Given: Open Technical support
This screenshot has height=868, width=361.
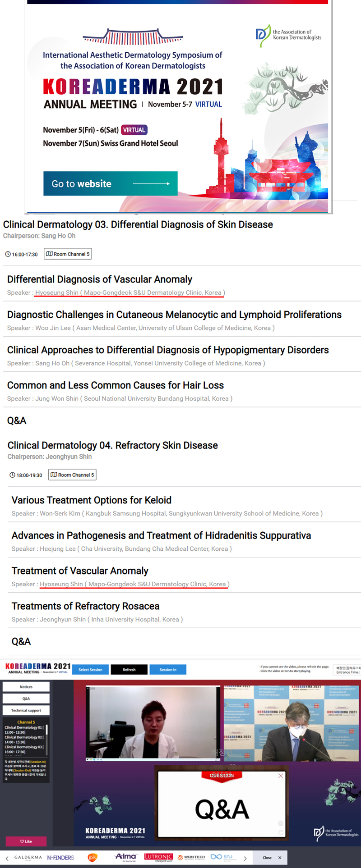Looking at the screenshot, I should [26, 710].
